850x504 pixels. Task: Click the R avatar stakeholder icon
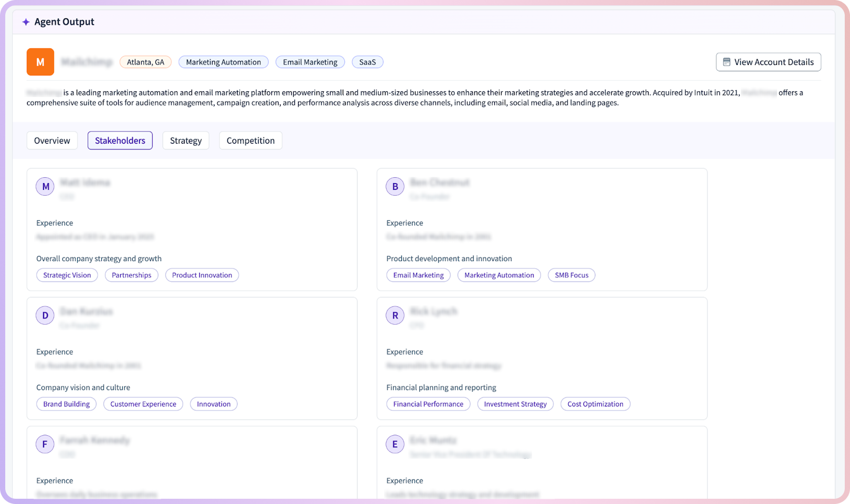[395, 316]
